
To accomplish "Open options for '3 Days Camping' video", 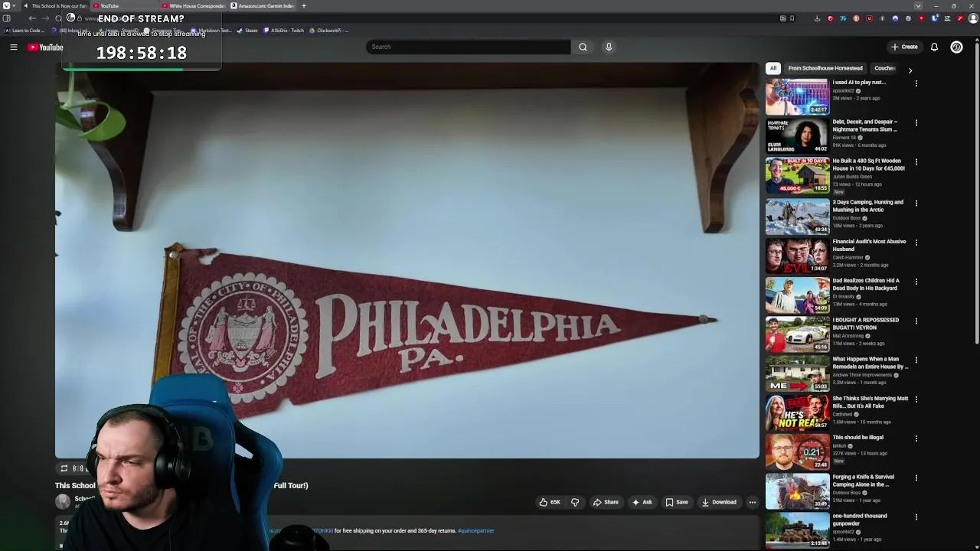I will [x=916, y=203].
